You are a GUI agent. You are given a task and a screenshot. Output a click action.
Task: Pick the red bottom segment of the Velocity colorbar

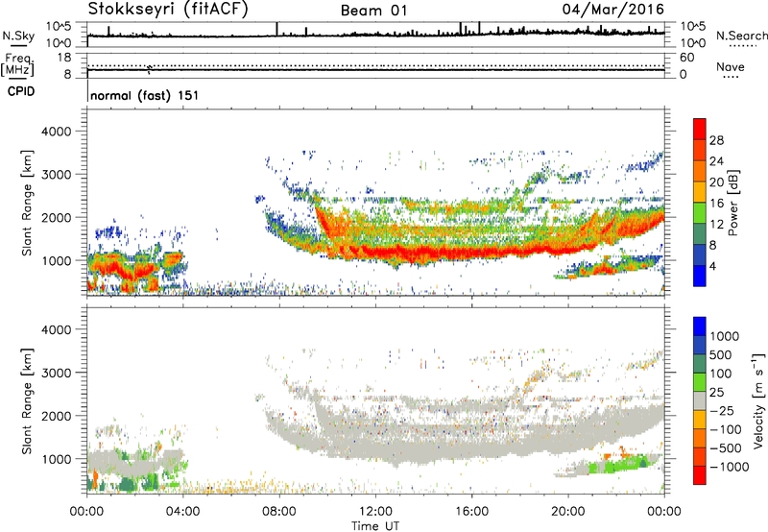[x=700, y=475]
